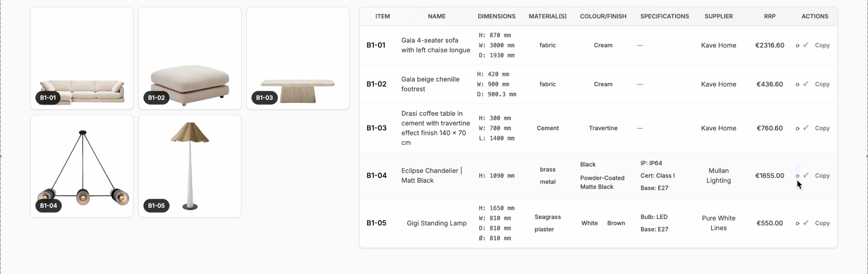Click the refresh icon for the Gala footrest row
This screenshot has width=868, height=274.
pyautogui.click(x=797, y=84)
